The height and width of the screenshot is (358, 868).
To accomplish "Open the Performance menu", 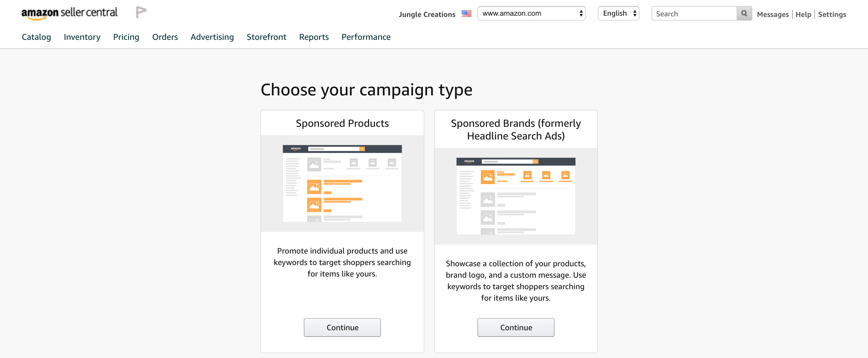I will coord(366,37).
